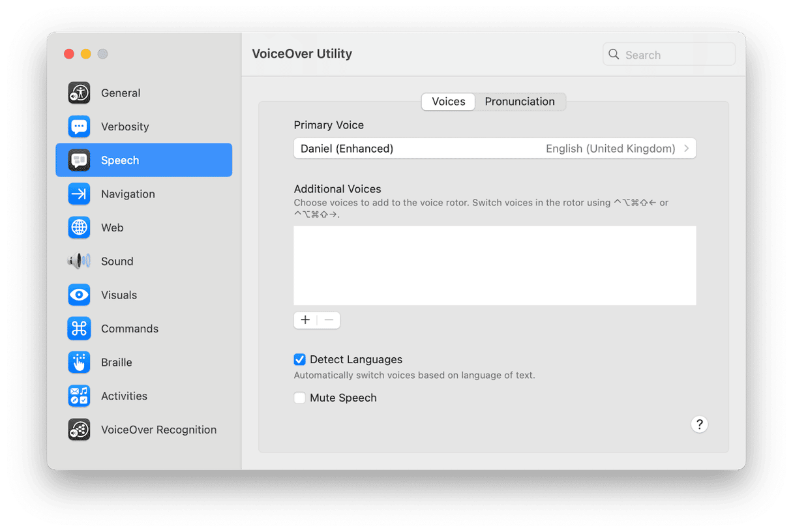The image size is (793, 532).
Task: Click the Braille hand icon
Action: pos(79,362)
